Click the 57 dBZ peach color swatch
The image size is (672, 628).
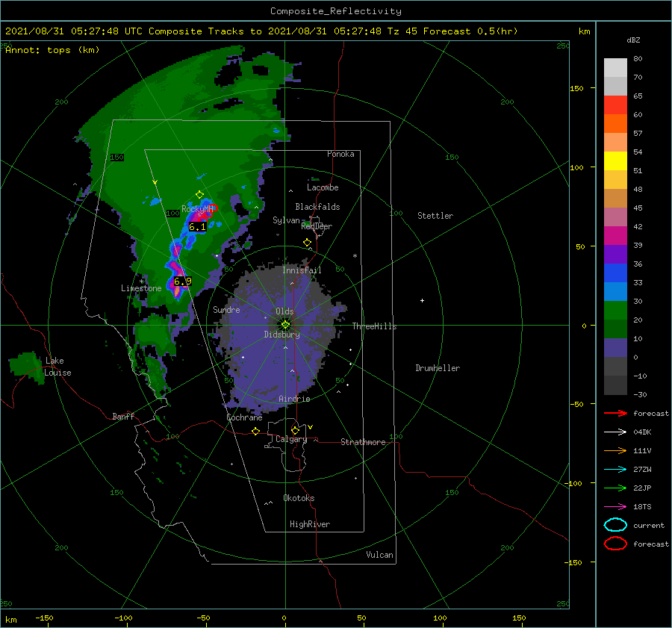(615, 142)
